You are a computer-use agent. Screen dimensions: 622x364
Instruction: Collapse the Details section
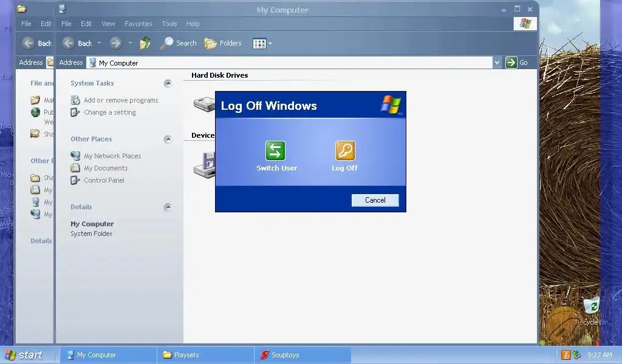pyautogui.click(x=168, y=207)
